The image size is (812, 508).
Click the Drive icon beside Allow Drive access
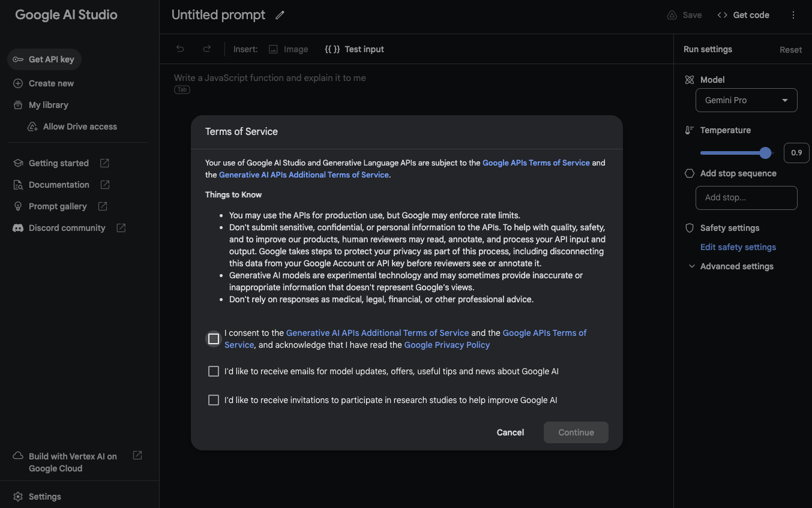[32, 127]
